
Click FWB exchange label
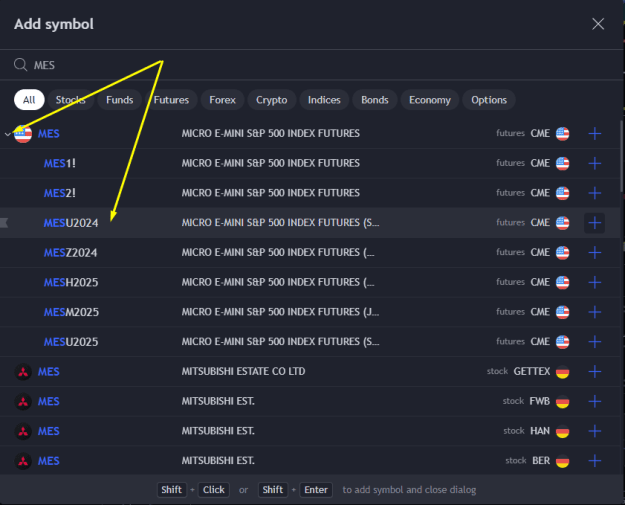540,401
